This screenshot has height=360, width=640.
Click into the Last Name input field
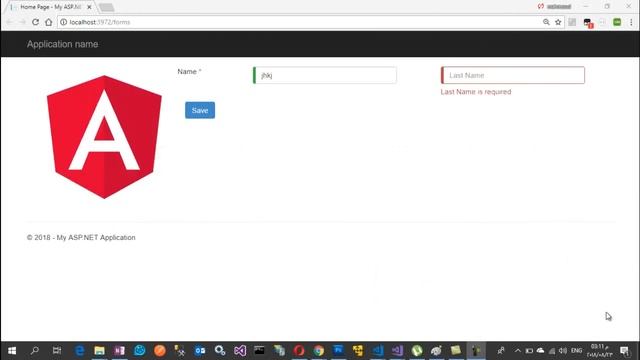513,75
